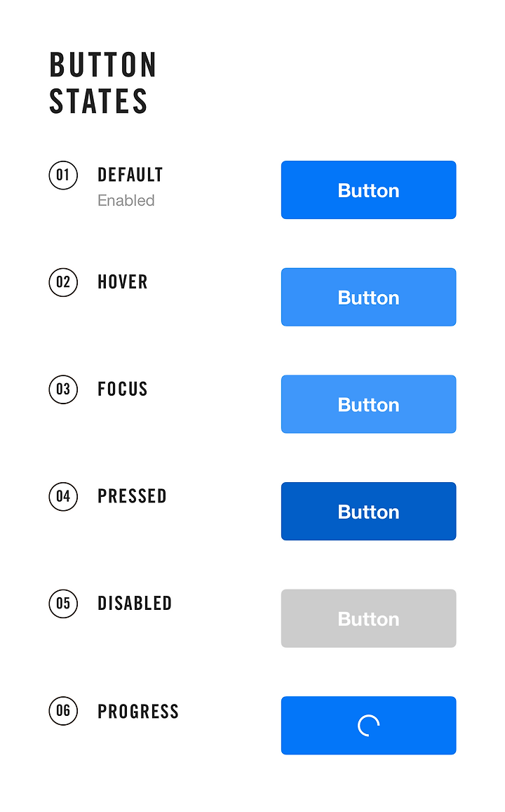Click the circled 05 number badge
This screenshot has width=505, height=812.
click(x=63, y=604)
